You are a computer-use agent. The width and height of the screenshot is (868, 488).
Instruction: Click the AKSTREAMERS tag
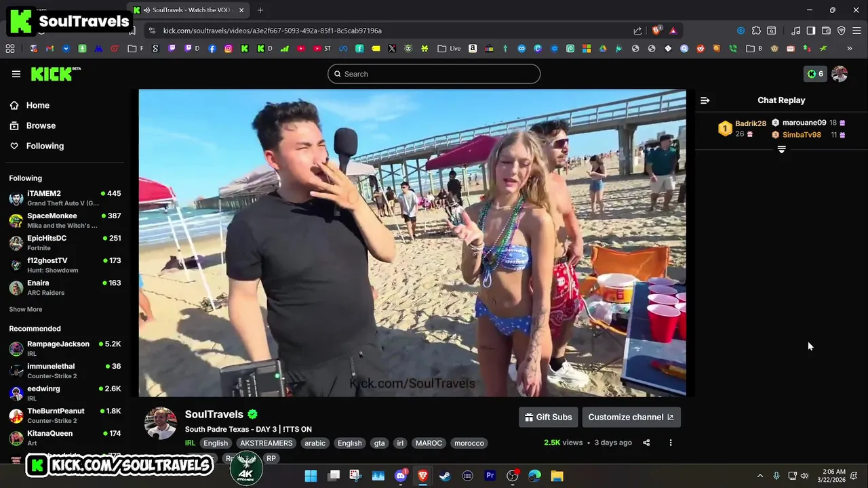click(x=267, y=443)
